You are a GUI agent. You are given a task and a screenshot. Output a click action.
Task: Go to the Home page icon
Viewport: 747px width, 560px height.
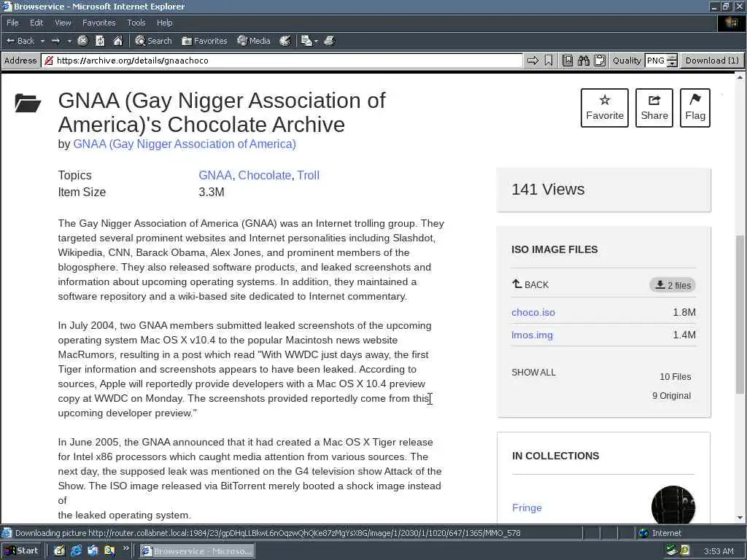tap(117, 41)
